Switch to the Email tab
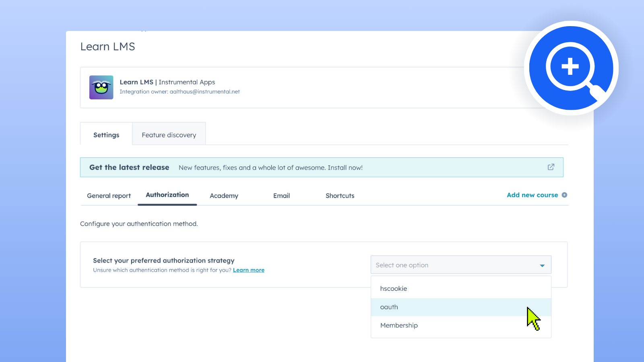This screenshot has width=644, height=362. click(x=281, y=196)
